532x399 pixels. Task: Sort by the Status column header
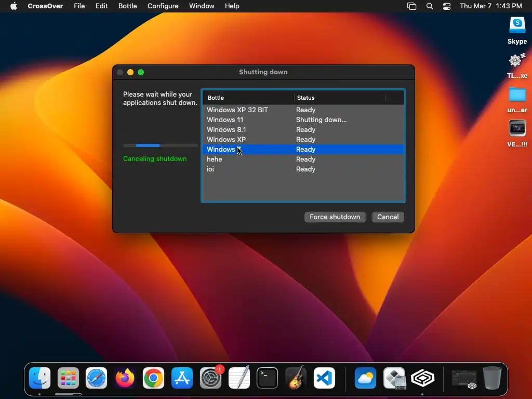point(340,98)
